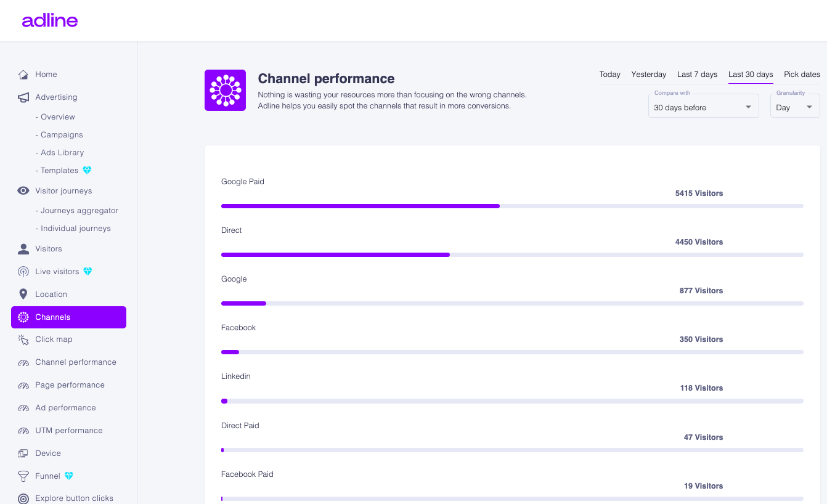
Task: Click the Channel performance gauge icon
Action: pyautogui.click(x=23, y=362)
